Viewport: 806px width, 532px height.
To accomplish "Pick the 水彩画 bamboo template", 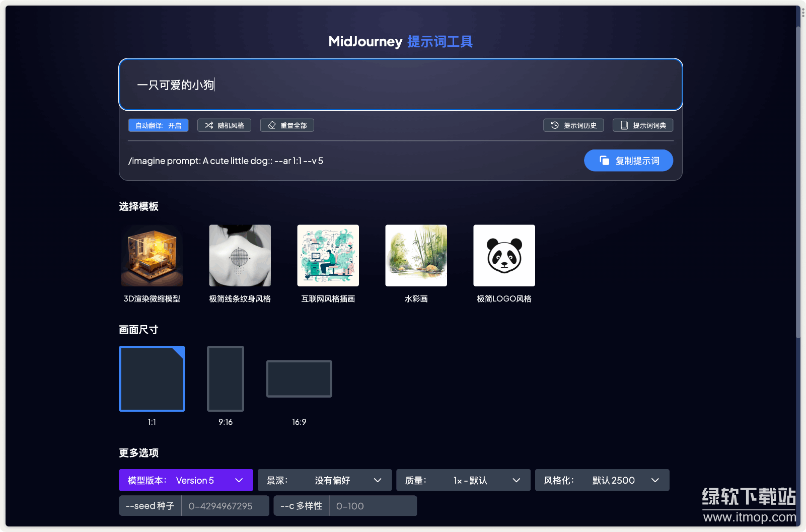I will (416, 256).
